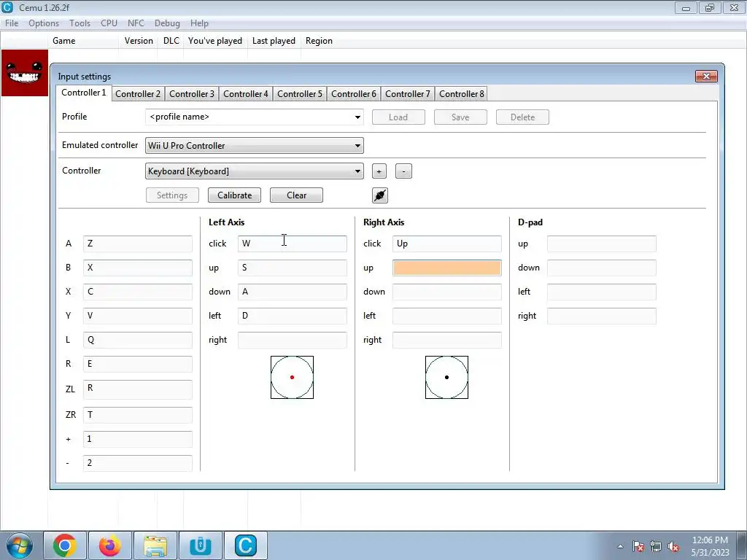
Task: Select the Controller 1 tab
Action: [83, 93]
